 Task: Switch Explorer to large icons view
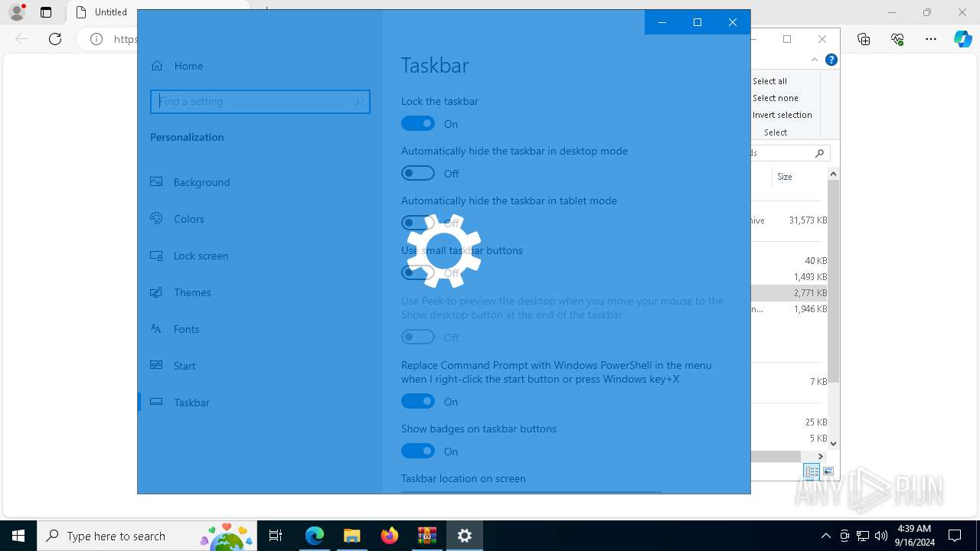(828, 471)
